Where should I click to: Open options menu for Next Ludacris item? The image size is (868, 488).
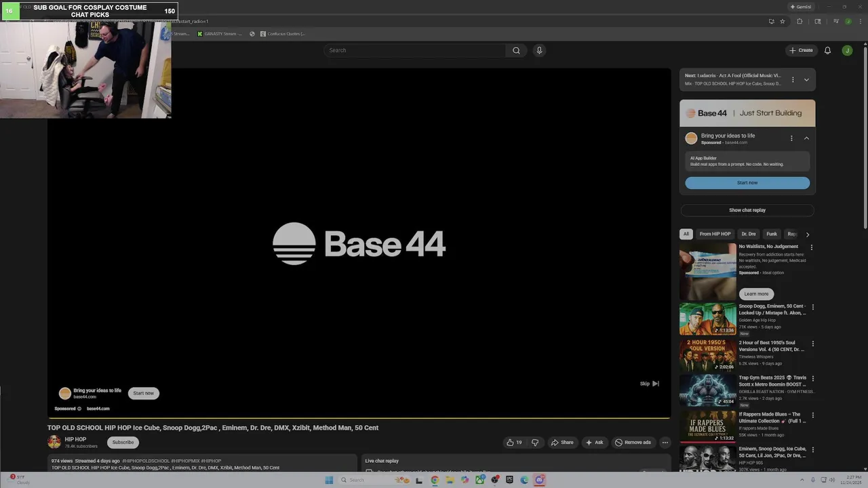click(793, 80)
